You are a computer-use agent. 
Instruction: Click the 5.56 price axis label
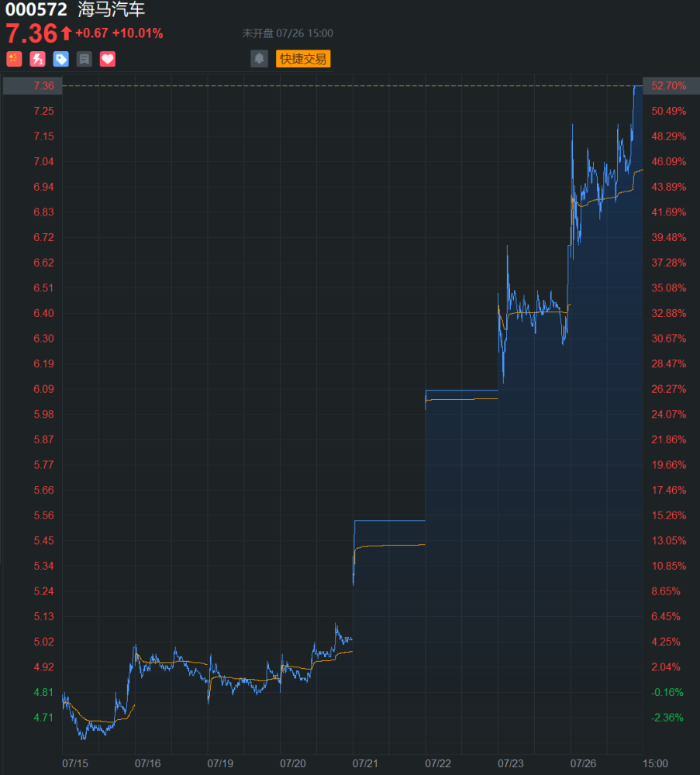[44, 515]
